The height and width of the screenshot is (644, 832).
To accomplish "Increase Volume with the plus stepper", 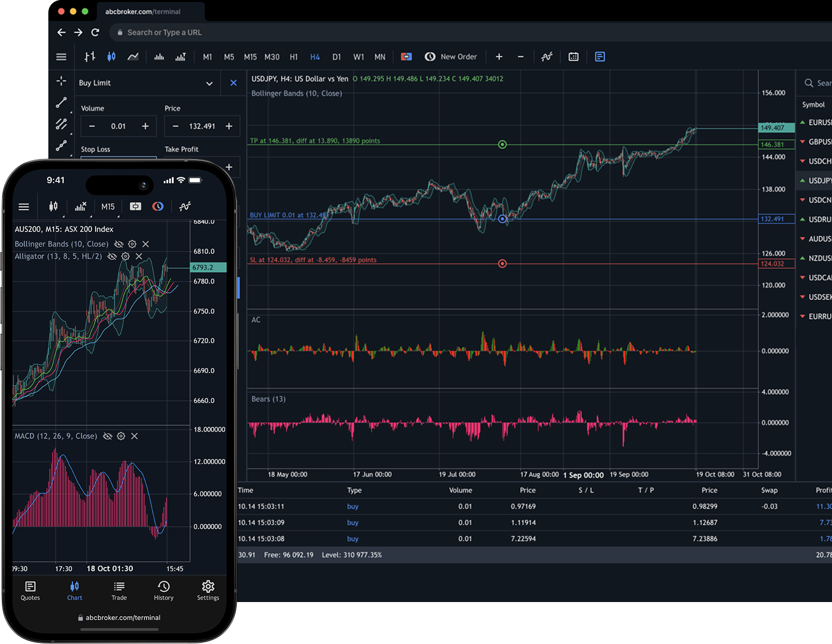I will (x=145, y=127).
